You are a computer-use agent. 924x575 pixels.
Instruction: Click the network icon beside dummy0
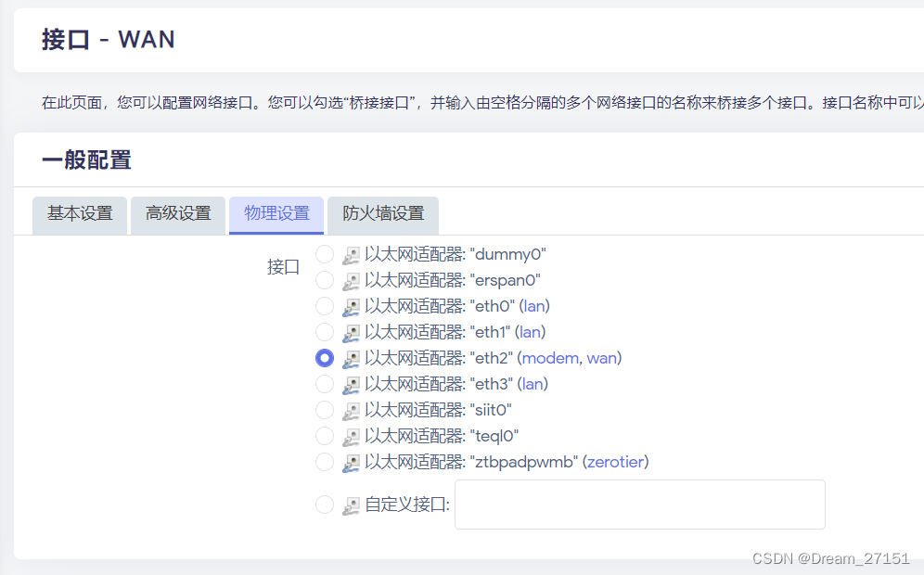coord(351,256)
